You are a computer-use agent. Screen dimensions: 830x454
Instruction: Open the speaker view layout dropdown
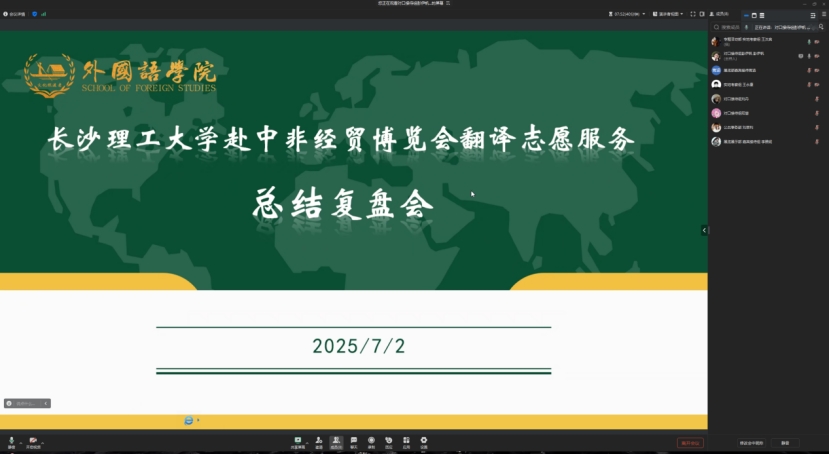click(669, 14)
